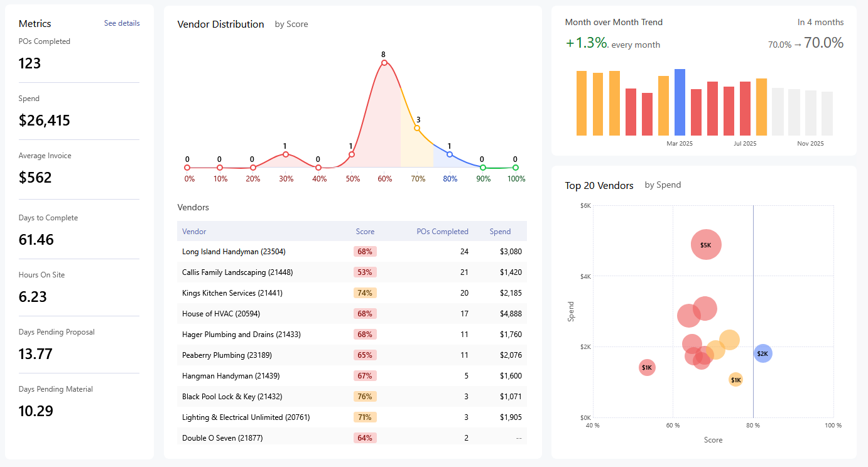This screenshot has height=467, width=868.
Task: Select the Long Island Handyman (23504) vendor name
Action: [234, 252]
